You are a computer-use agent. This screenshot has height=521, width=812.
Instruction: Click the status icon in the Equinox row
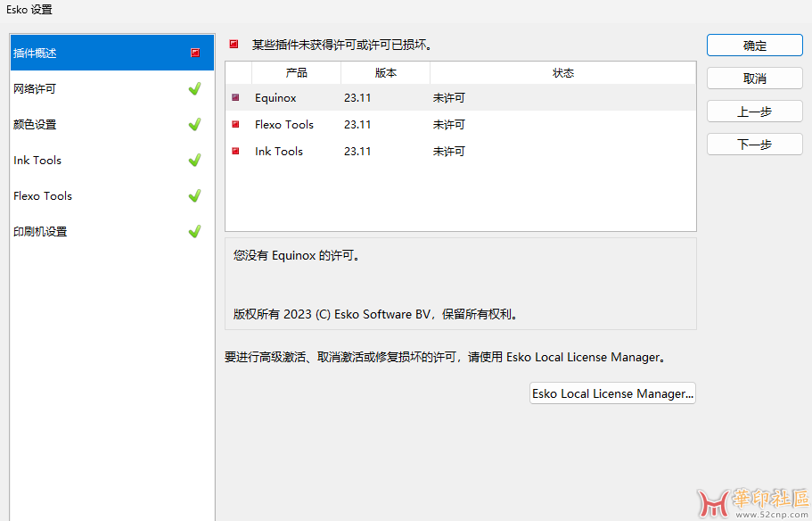[x=235, y=97]
